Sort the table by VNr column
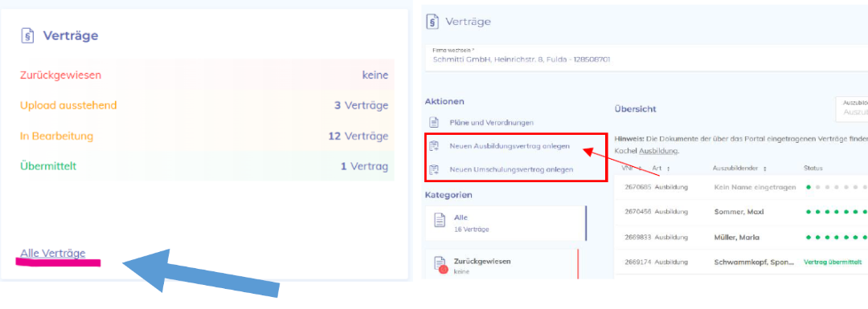The height and width of the screenshot is (309, 868). [632, 168]
